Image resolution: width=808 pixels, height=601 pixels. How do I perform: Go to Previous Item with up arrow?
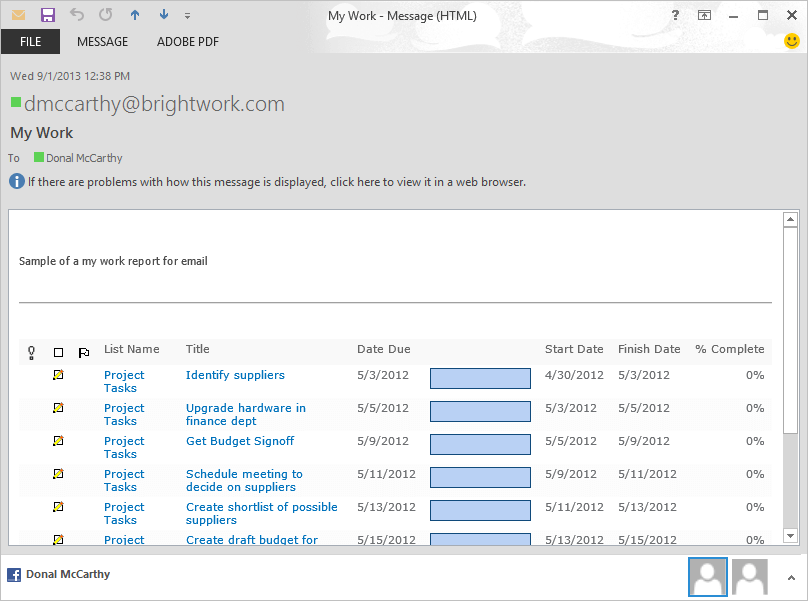click(x=135, y=15)
